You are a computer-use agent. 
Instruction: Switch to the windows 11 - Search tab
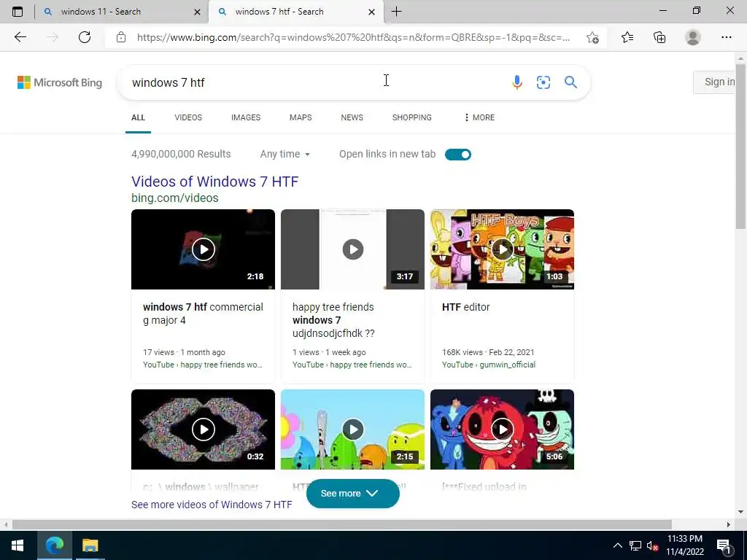(x=121, y=12)
